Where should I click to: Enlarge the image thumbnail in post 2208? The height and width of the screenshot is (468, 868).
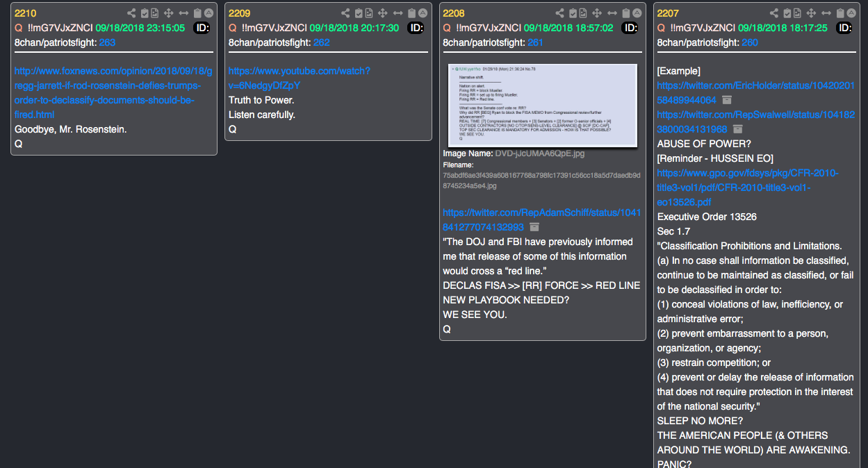543,105
